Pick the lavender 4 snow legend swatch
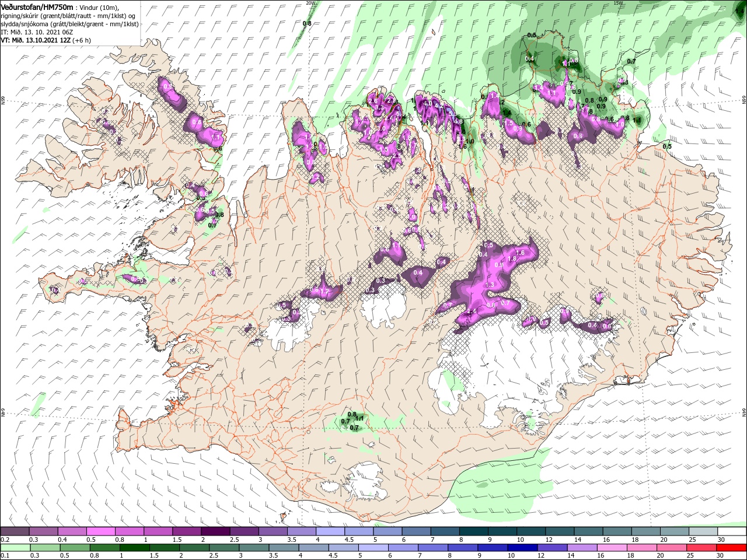This screenshot has height=560, width=747. [330, 531]
